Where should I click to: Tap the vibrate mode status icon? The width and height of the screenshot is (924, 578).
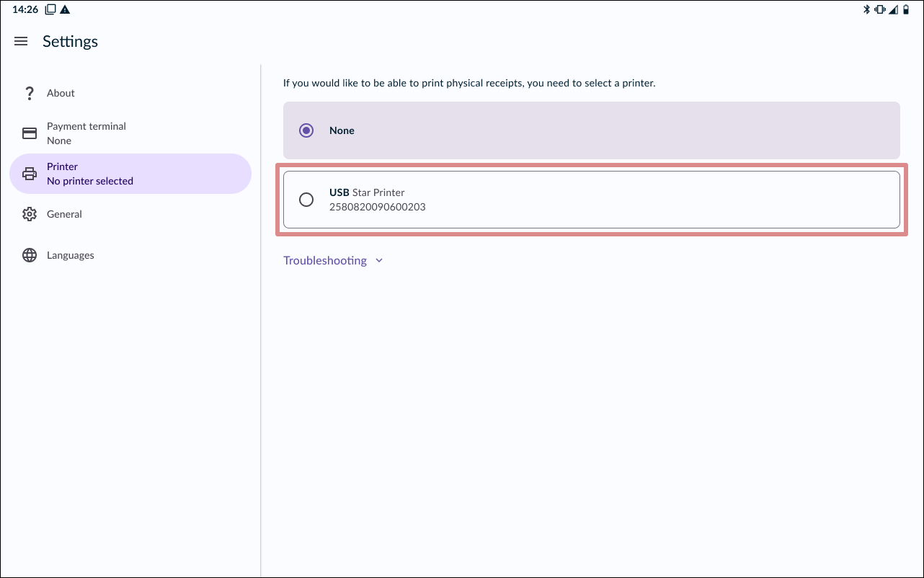tap(880, 9)
